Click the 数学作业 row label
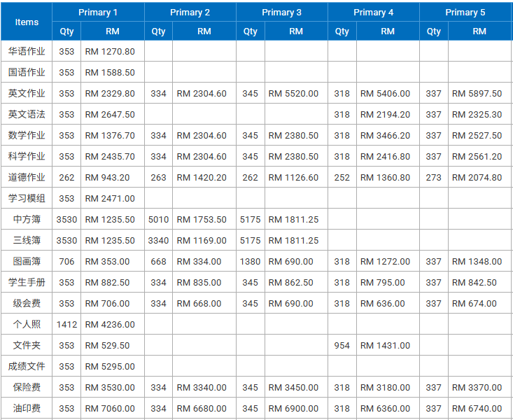 [27, 135]
